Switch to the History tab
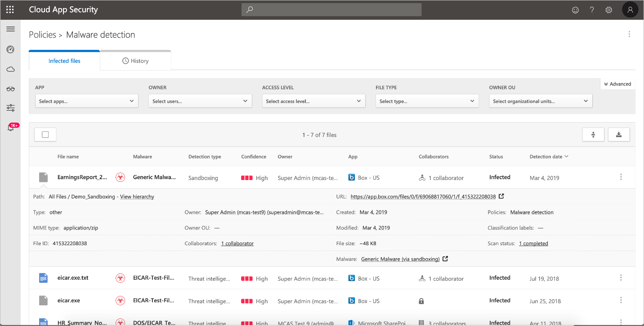 [x=135, y=61]
